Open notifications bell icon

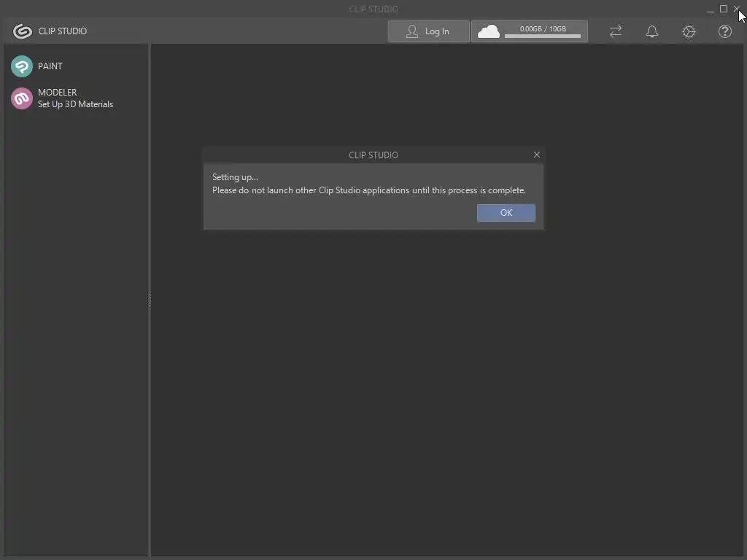651,31
